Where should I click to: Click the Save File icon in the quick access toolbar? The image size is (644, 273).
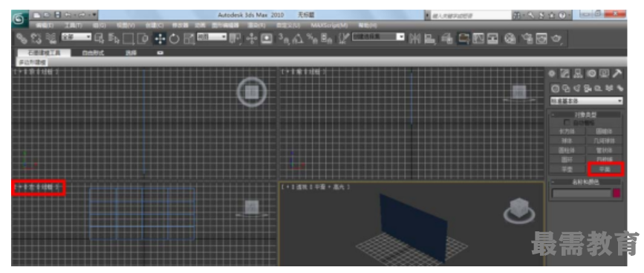57,15
